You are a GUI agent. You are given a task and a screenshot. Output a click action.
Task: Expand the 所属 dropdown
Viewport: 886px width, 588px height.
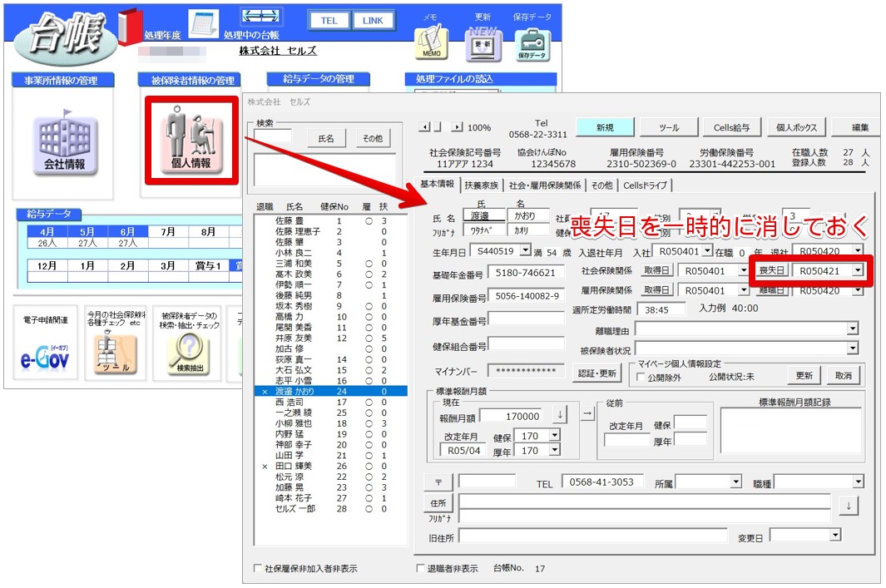click(735, 482)
